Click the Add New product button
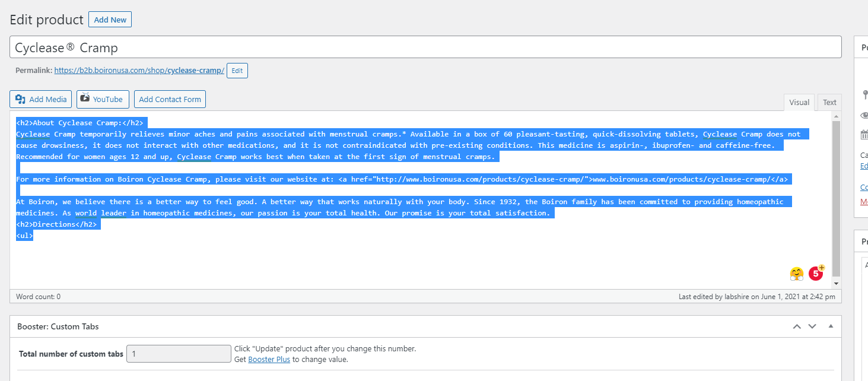 pyautogui.click(x=110, y=20)
